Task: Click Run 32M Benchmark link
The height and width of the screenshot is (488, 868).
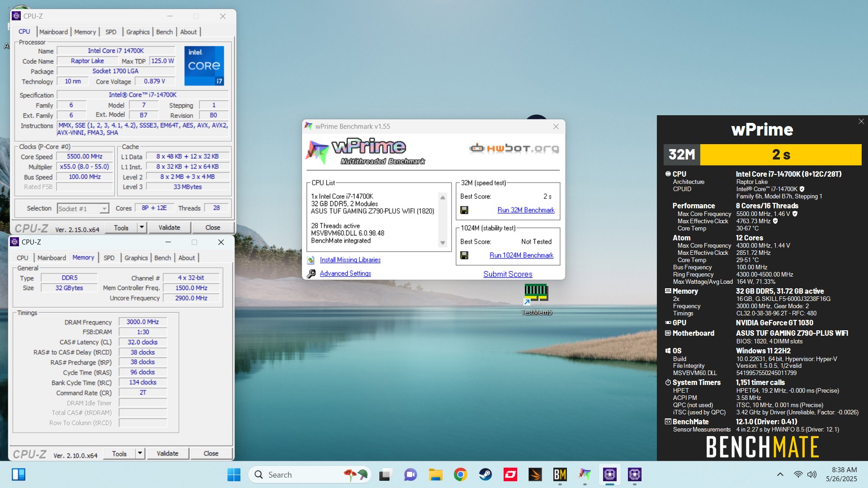Action: (526, 210)
